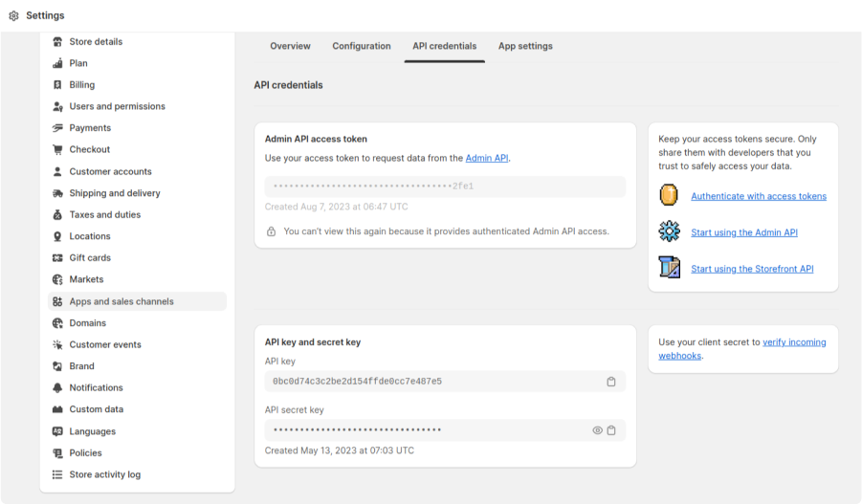Click the Users and permissions icon
Screen dimensions: 862x504
pyautogui.click(x=57, y=106)
